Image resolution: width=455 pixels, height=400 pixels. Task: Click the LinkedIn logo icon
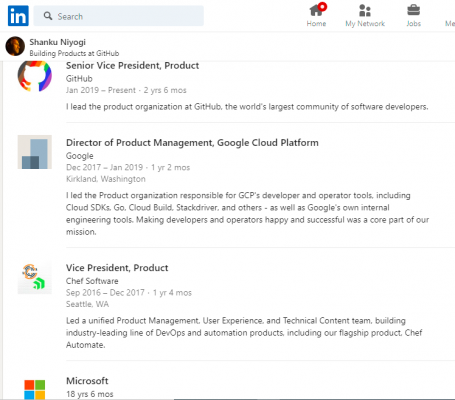click(x=18, y=16)
